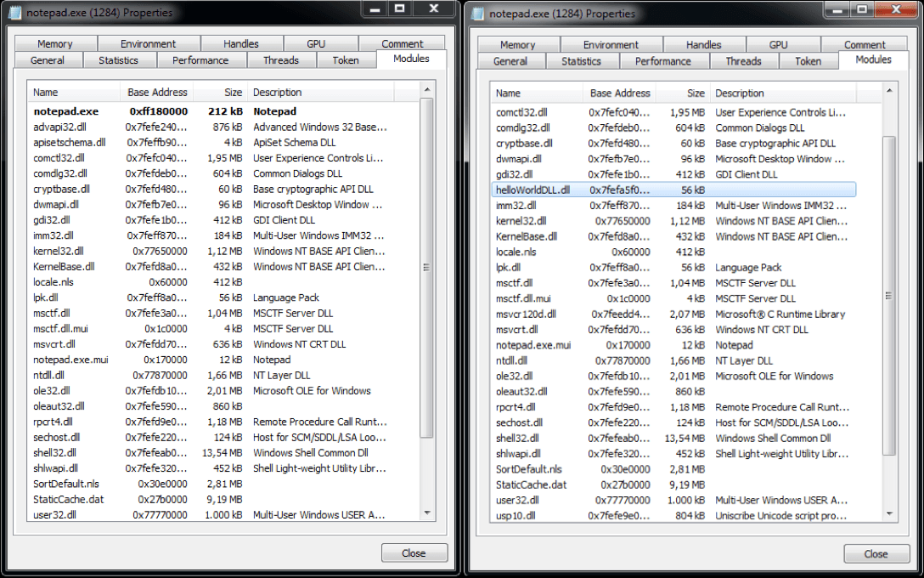Image resolution: width=924 pixels, height=578 pixels.
Task: Open Handles tab in left window
Action: (x=241, y=43)
